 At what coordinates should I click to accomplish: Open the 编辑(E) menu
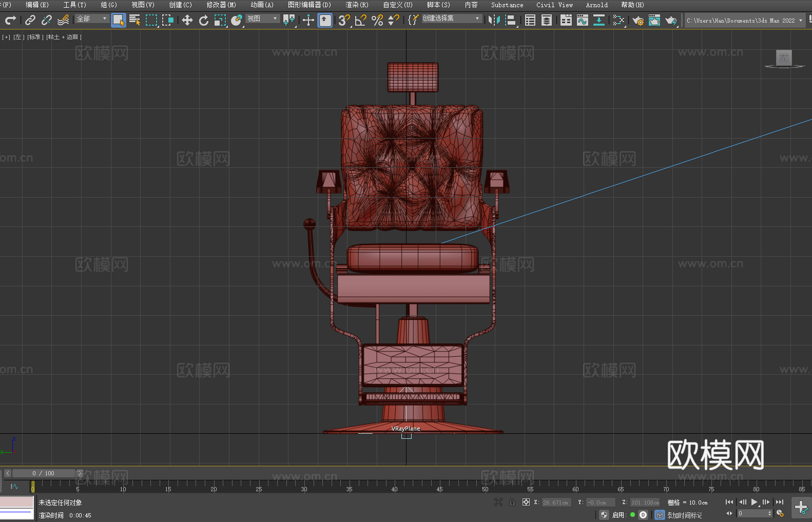[x=37, y=5]
